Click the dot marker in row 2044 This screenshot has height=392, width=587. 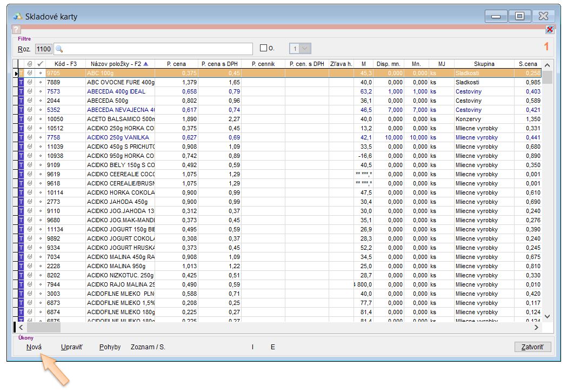coord(40,101)
